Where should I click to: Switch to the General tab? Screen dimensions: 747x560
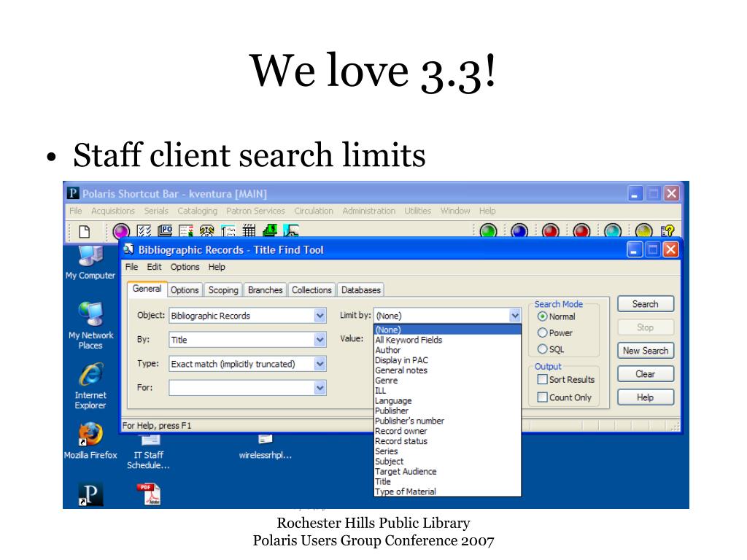coord(147,289)
